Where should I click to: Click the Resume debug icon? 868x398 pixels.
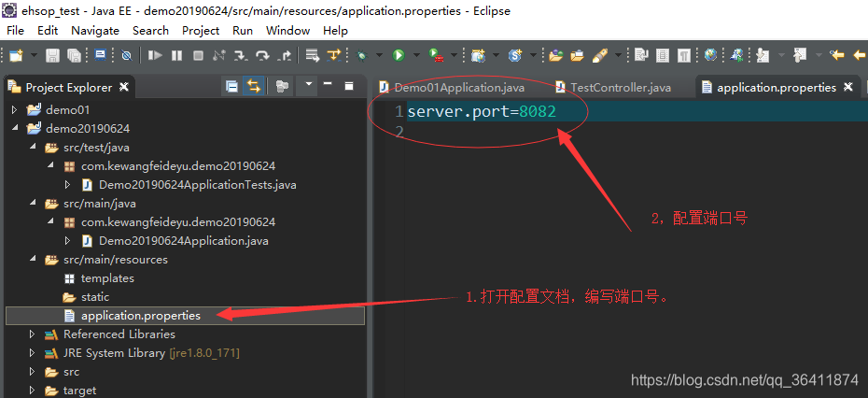click(x=155, y=55)
